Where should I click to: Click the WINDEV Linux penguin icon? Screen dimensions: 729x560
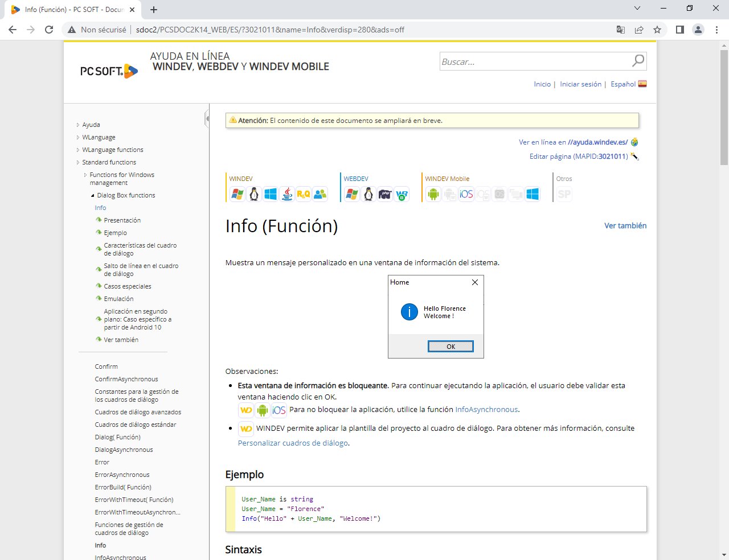click(254, 194)
